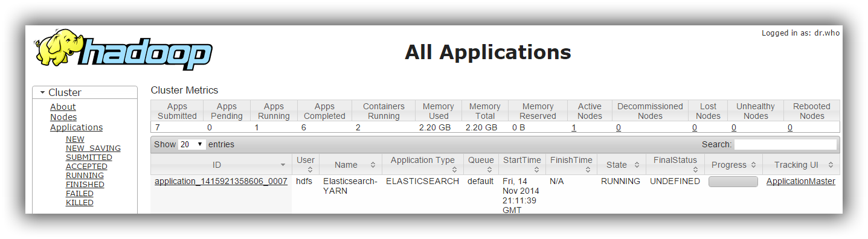The image size is (868, 239).
Task: Sort by Tracking UI sort arrows
Action: coord(831,165)
